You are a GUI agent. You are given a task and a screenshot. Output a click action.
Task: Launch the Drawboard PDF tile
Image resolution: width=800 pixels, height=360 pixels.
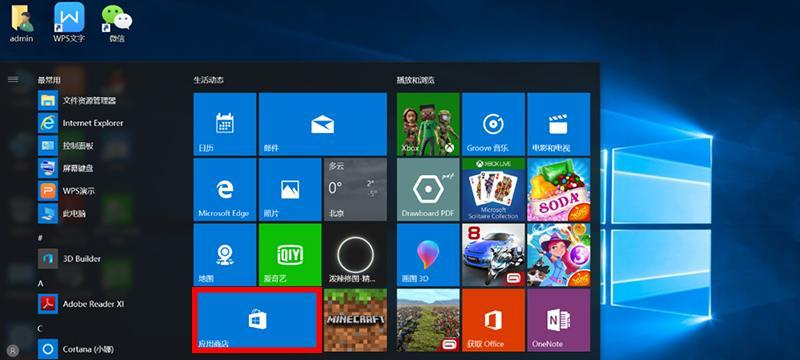428,189
